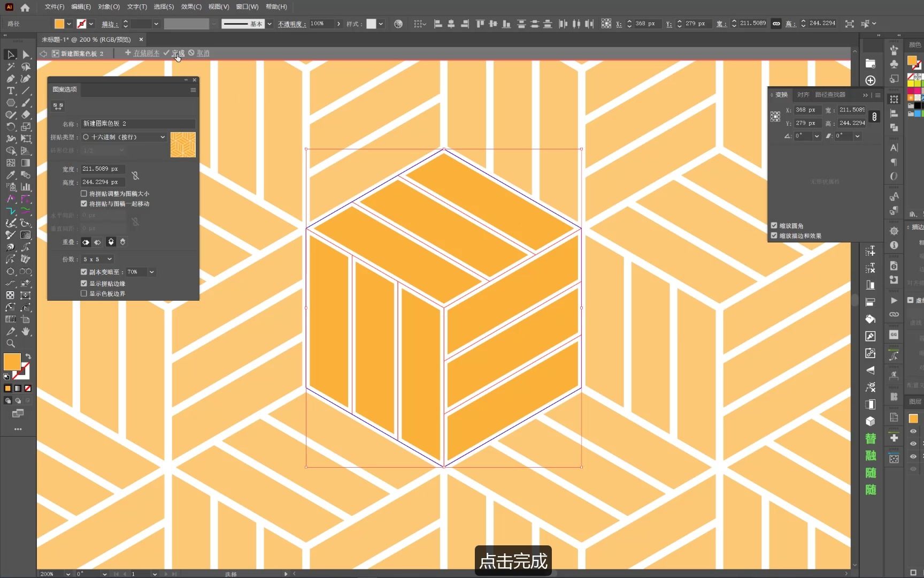Image resolution: width=924 pixels, height=578 pixels.
Task: Open the brush definition 基本 dropdown
Action: pyautogui.click(x=269, y=24)
